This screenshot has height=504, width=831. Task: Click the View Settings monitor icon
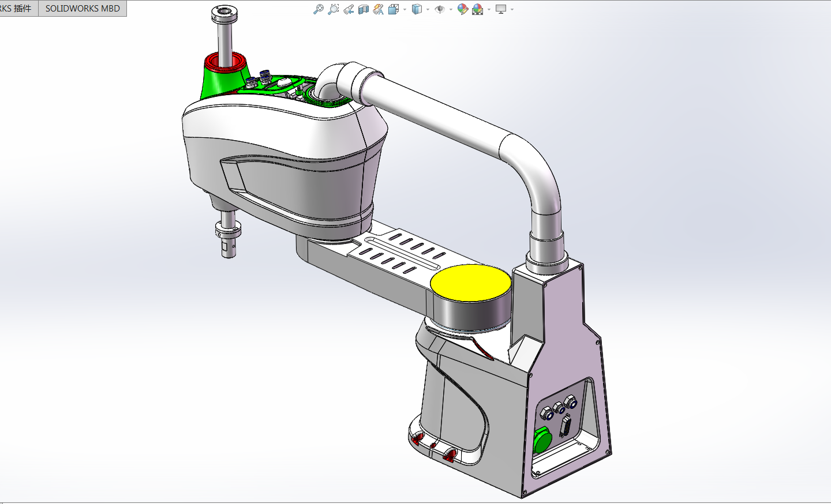[x=501, y=9]
